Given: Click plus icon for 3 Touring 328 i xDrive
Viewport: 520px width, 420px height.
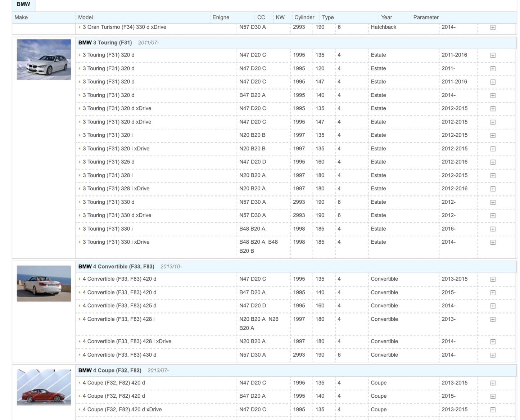Looking at the screenshot, I should pos(493,189).
